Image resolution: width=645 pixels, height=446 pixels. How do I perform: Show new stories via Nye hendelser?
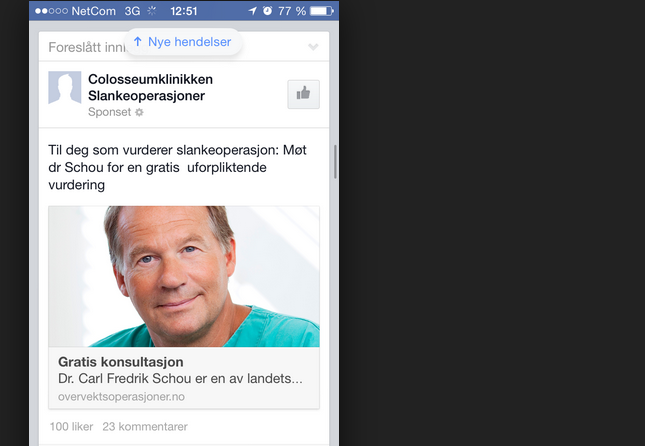tap(183, 42)
